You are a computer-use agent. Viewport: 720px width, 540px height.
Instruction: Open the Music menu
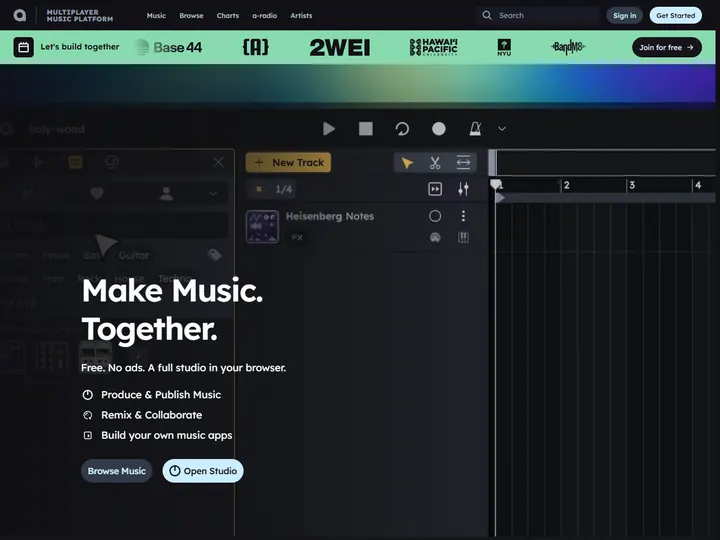[156, 16]
